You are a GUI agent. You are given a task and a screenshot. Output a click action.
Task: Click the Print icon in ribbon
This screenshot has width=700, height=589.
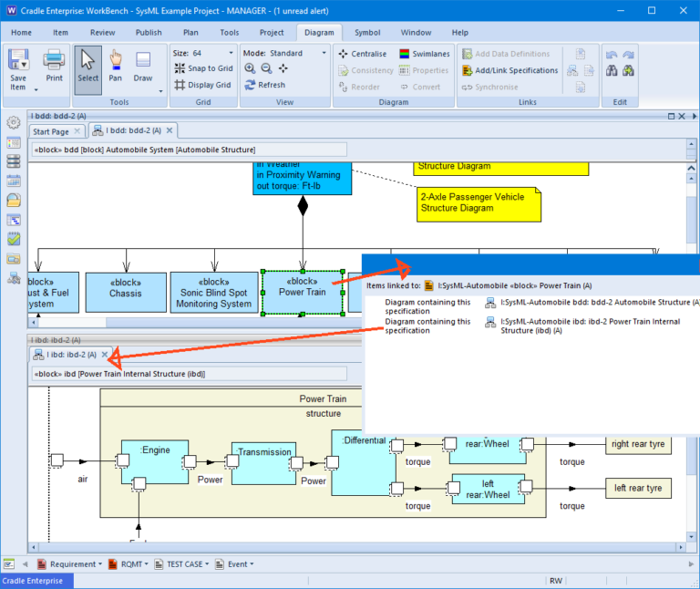click(x=55, y=67)
